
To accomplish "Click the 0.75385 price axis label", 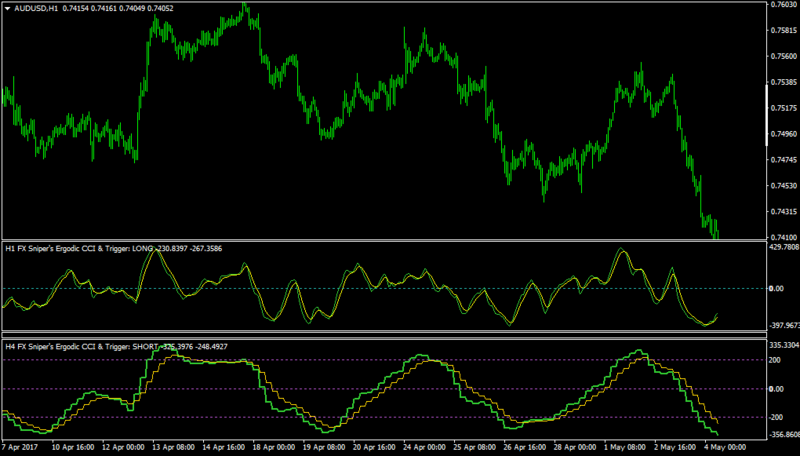I will (783, 82).
